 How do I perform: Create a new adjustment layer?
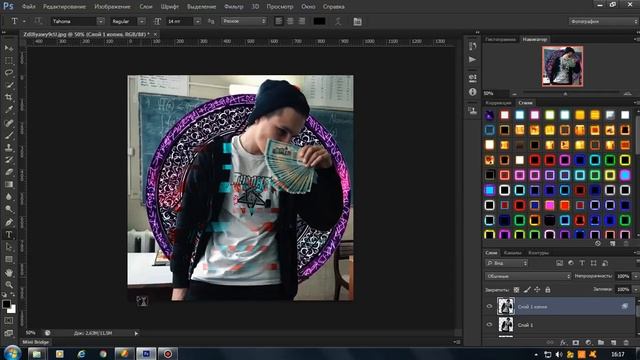[588, 342]
